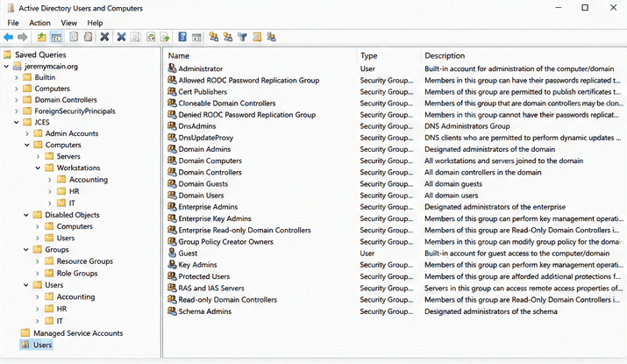Click the jeremymcain.org domain icon
The width and height of the screenshot is (627, 364).
pyautogui.click(x=18, y=67)
